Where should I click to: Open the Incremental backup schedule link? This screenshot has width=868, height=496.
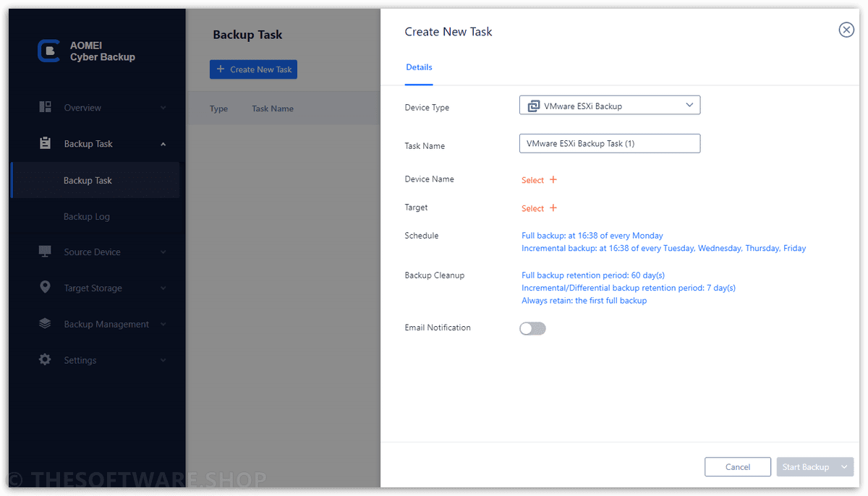663,248
